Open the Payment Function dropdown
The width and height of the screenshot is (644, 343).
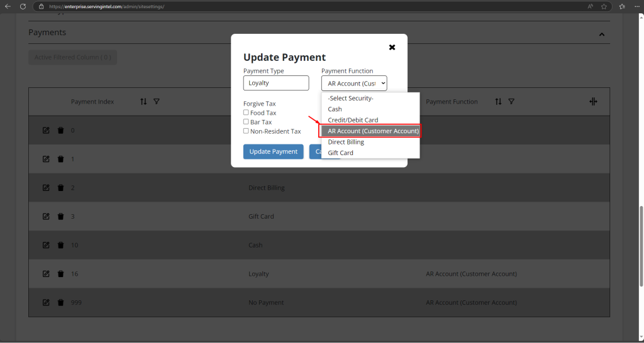click(x=354, y=84)
